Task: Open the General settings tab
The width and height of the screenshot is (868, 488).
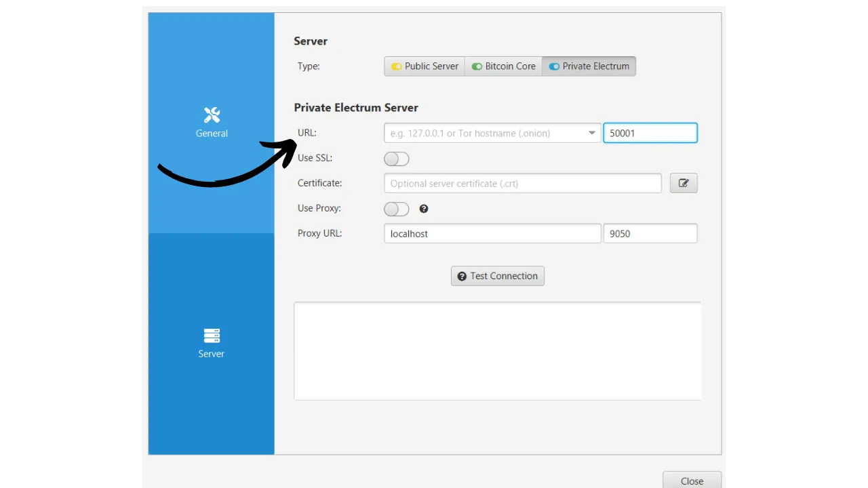Action: coord(212,123)
